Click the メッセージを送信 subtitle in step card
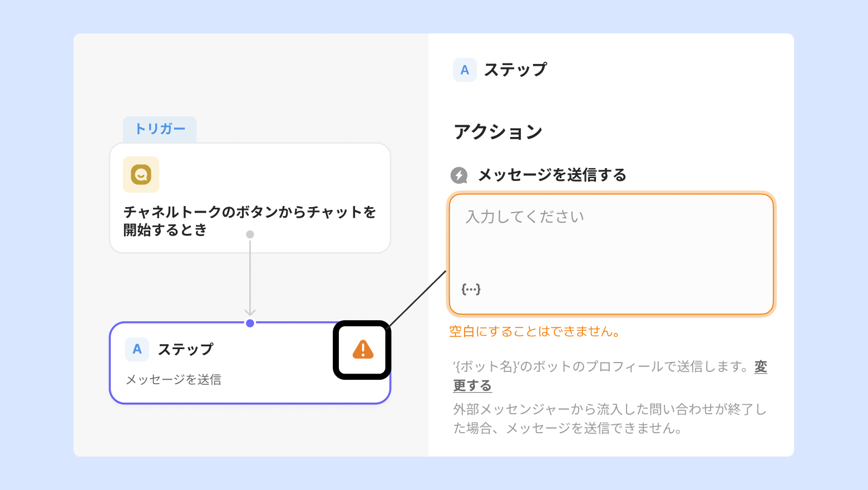868x490 pixels. tap(174, 380)
